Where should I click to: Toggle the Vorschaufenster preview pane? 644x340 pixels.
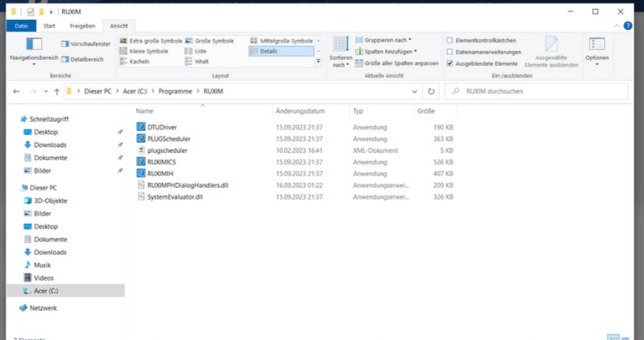(86, 44)
